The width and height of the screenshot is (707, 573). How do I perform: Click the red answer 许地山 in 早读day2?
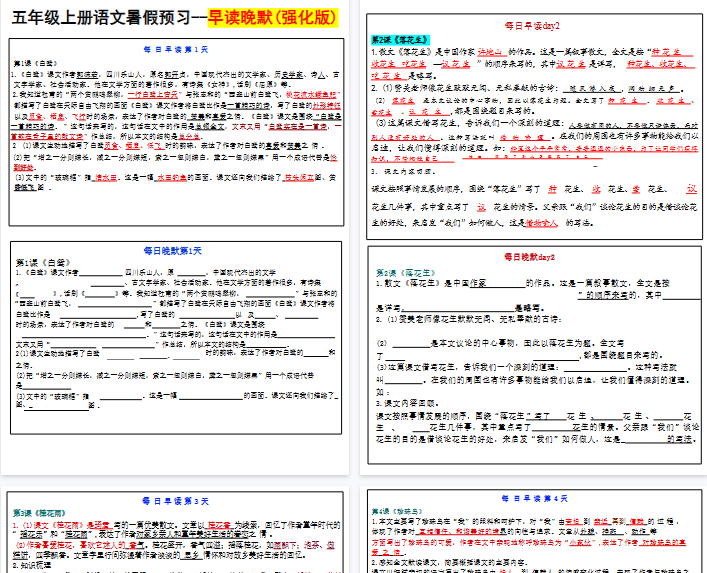[x=490, y=52]
